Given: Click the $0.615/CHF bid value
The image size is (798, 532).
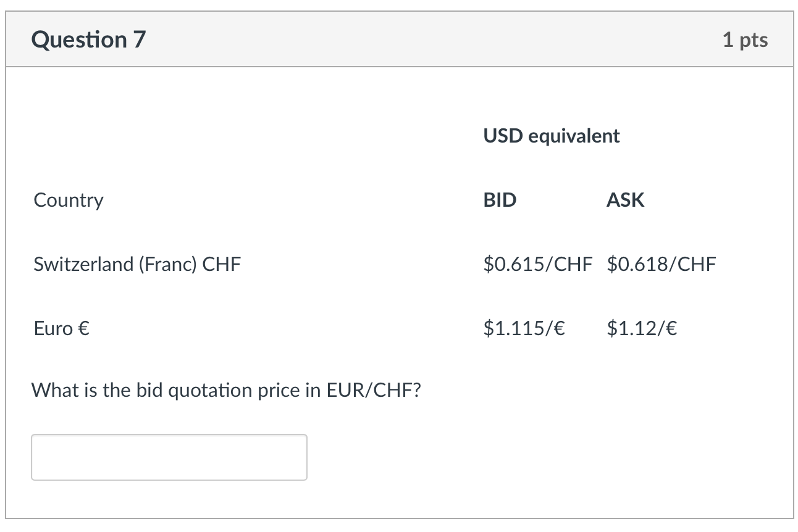Looking at the screenshot, I should click(x=537, y=264).
